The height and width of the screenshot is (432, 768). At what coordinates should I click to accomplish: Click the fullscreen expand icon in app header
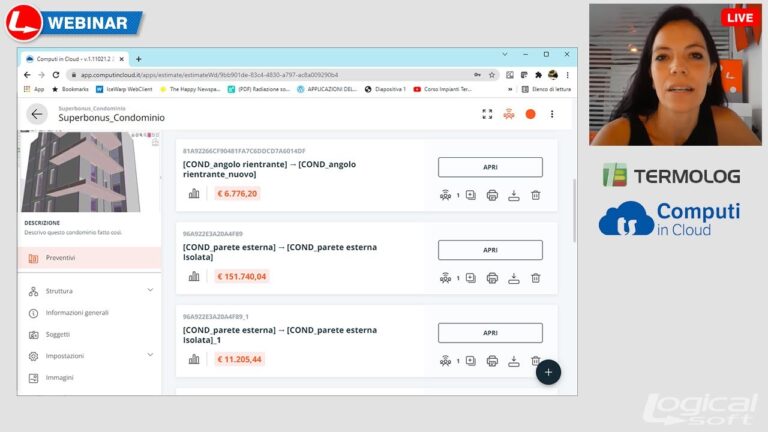point(487,114)
